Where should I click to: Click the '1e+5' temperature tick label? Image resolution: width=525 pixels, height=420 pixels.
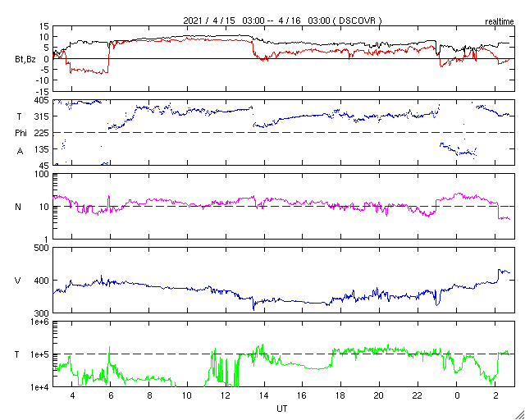[41, 354]
